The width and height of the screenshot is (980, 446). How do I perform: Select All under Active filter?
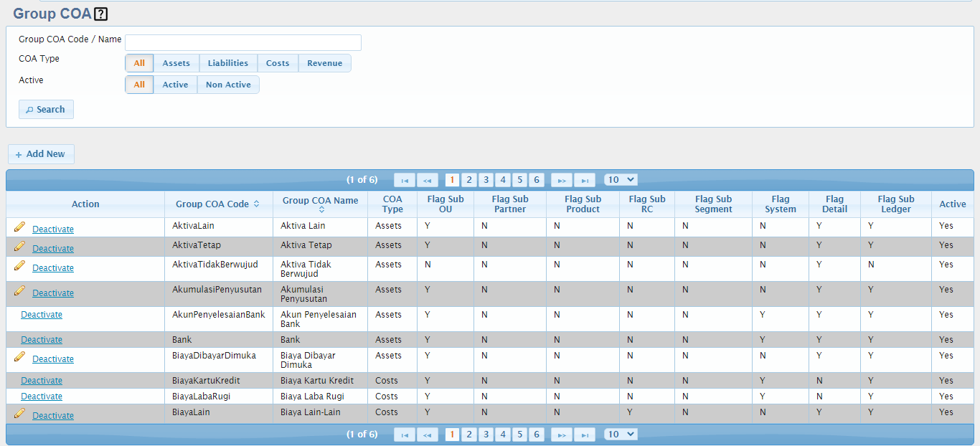[x=139, y=85]
